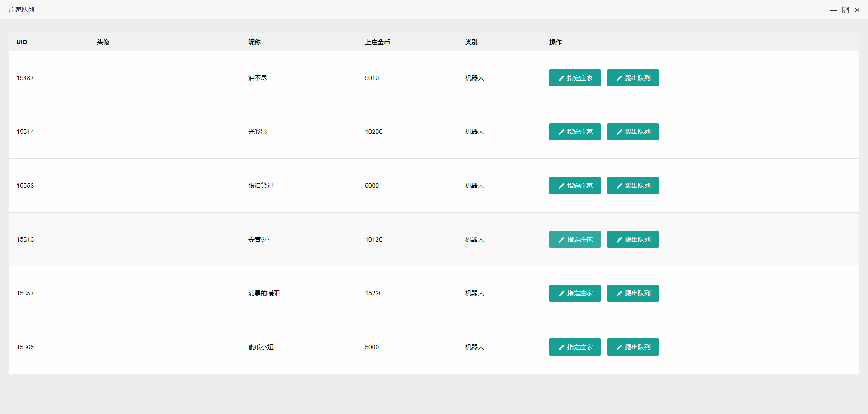Minimize the 庄家队列 dialog

833,10
